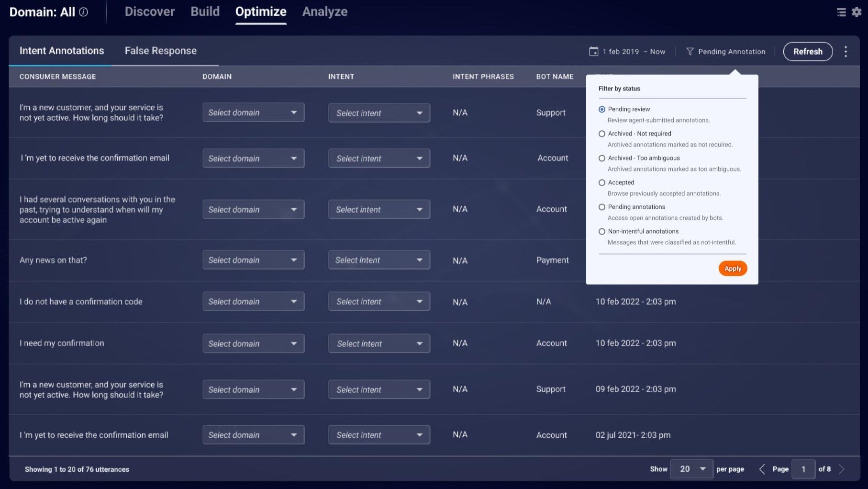Click the info icon beside Domain: All
This screenshot has width=868, height=489.
(x=84, y=12)
